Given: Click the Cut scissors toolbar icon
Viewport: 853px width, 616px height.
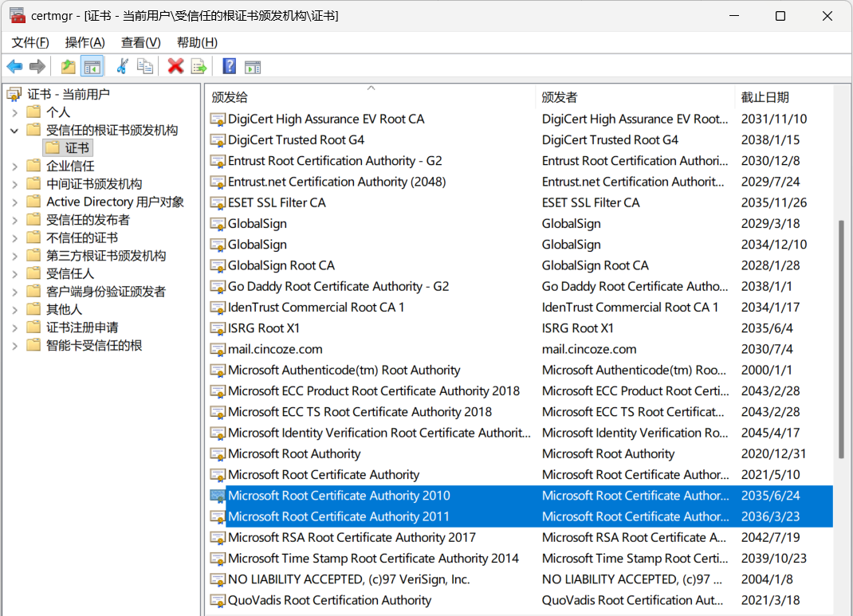Looking at the screenshot, I should (123, 67).
